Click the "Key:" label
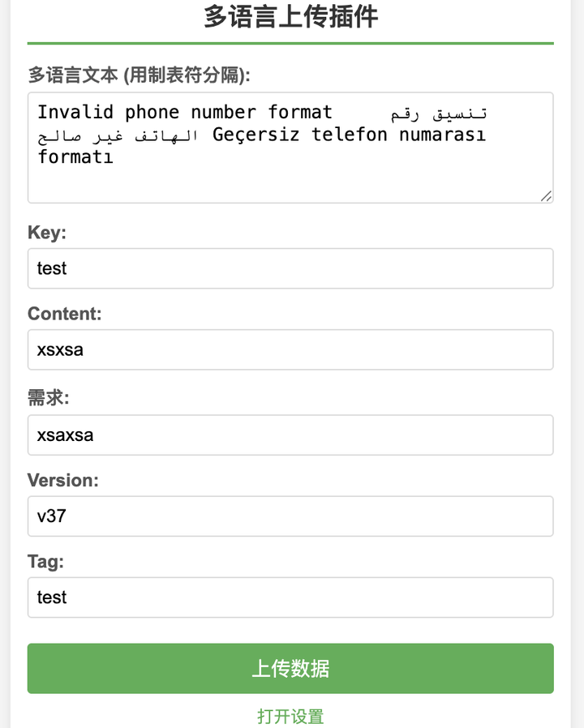The height and width of the screenshot is (728, 584). pos(47,233)
